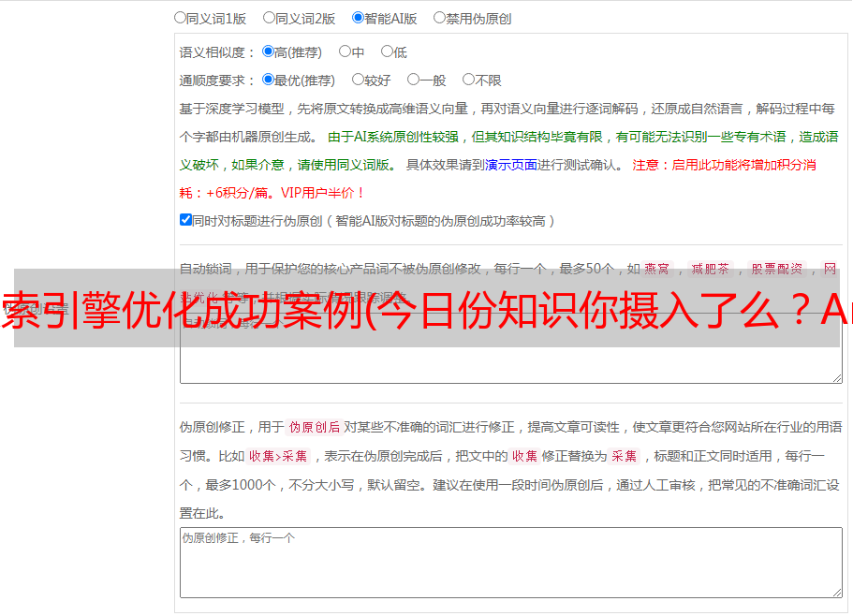
Task: Select the 同义词1版 radio option
Action: pos(180,18)
